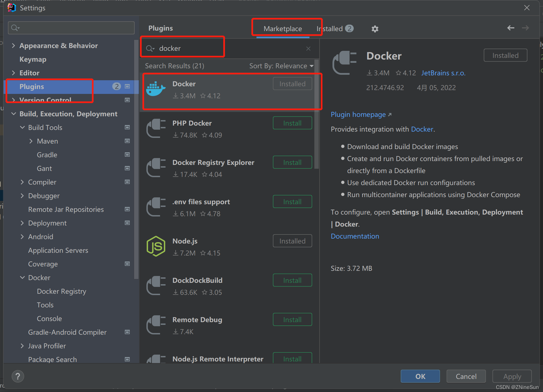Click the project-level icon beside Build Tools
543x392 pixels.
coord(127,127)
